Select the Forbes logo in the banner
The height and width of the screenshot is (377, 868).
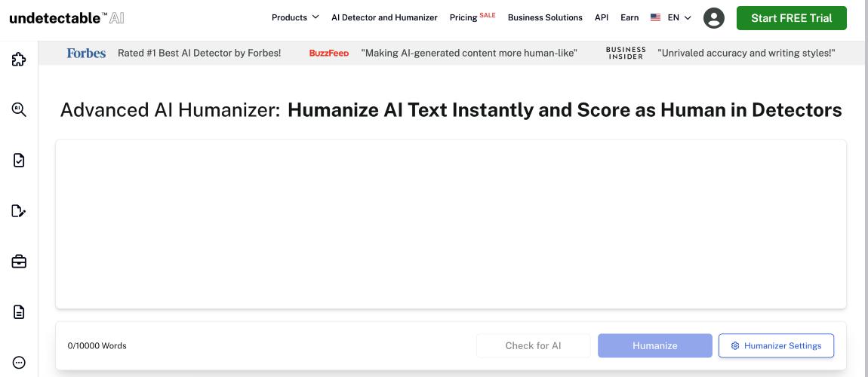86,53
